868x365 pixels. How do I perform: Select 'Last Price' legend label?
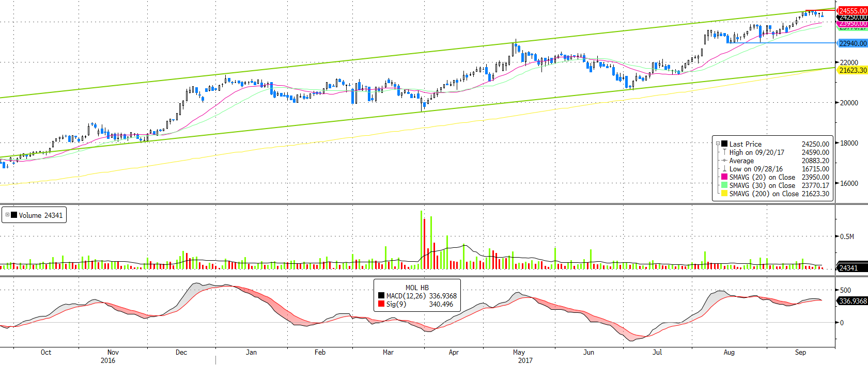click(746, 144)
